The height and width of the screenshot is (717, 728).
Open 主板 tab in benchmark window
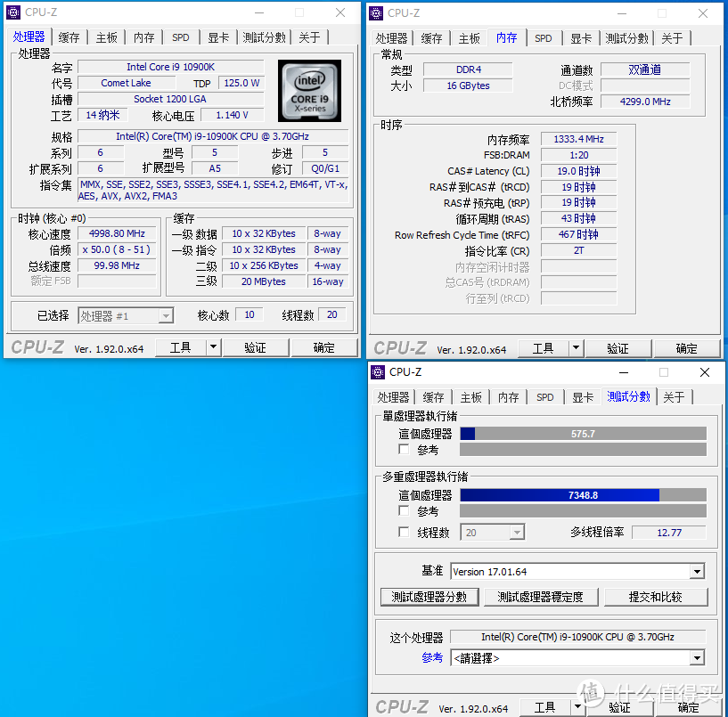point(470,398)
